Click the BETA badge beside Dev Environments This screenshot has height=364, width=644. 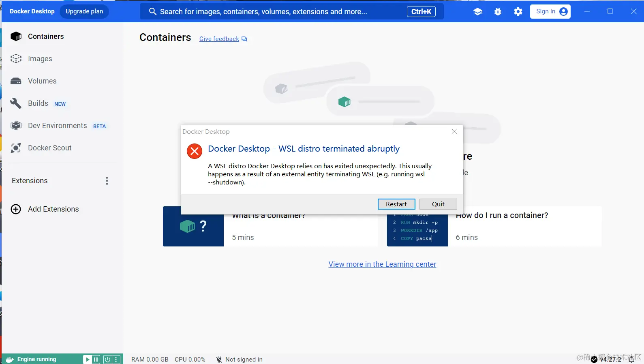point(99,126)
